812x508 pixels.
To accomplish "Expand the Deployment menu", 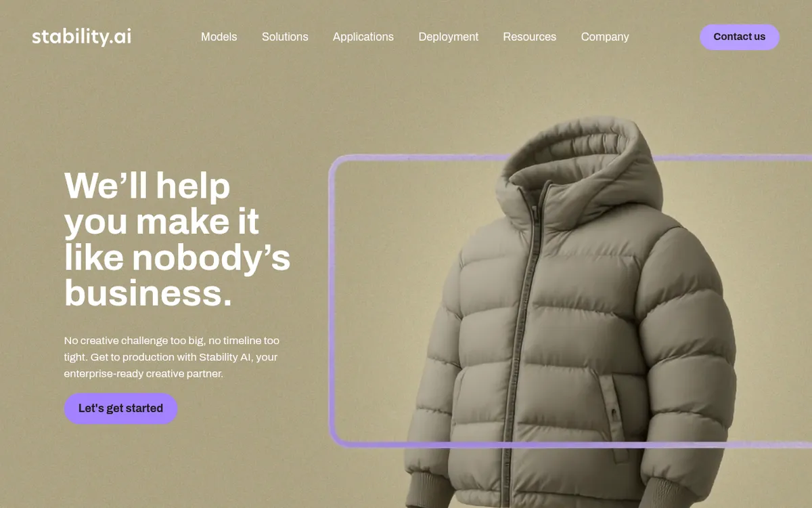I will [x=448, y=37].
